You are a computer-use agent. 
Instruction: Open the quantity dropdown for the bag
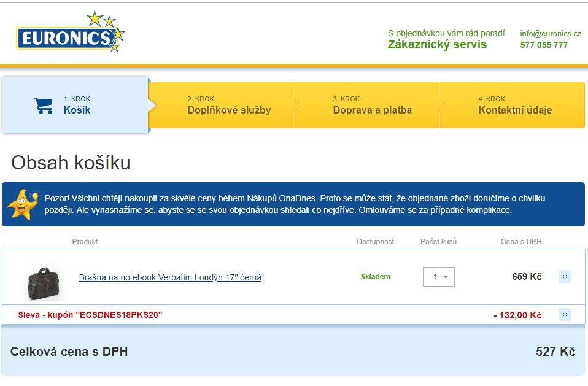(438, 277)
